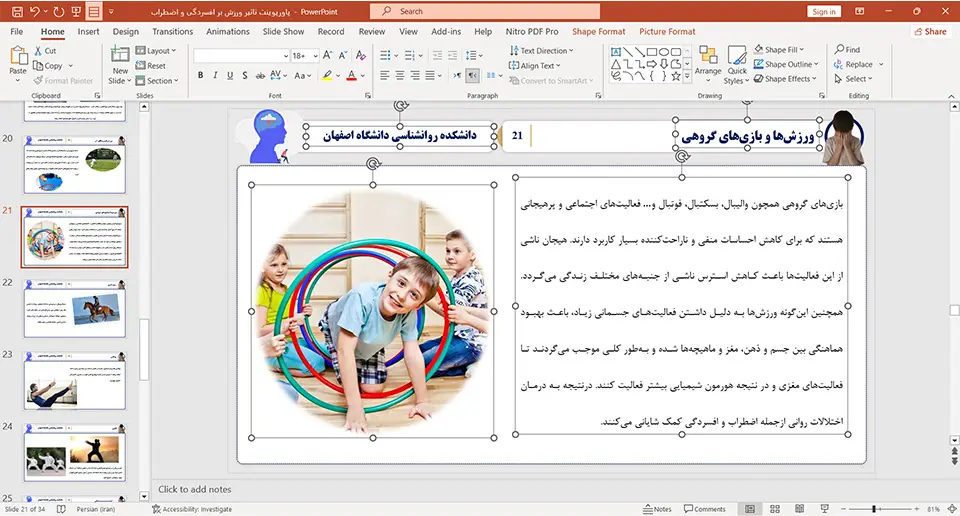Screen dimensions: 960x516
Task: Click Replace in Editing group
Action: click(x=853, y=64)
